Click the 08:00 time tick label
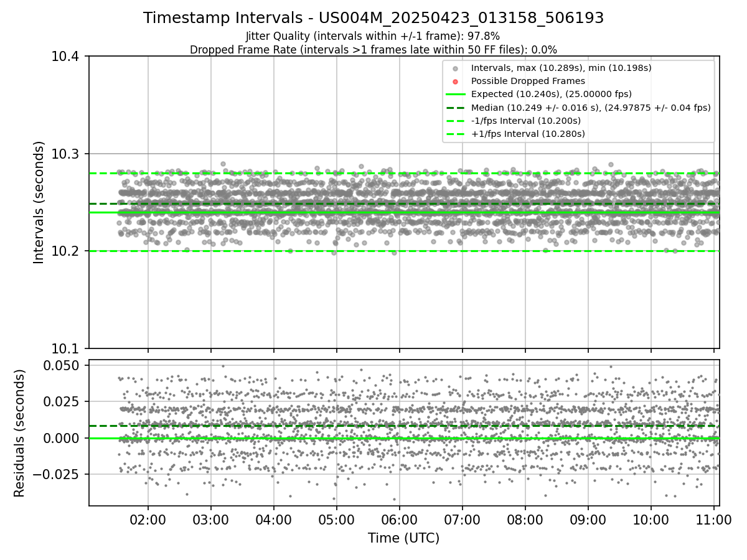 (x=525, y=519)
